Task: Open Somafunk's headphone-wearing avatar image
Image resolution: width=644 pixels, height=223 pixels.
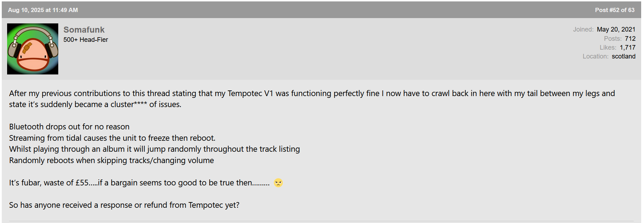Action: tap(33, 49)
